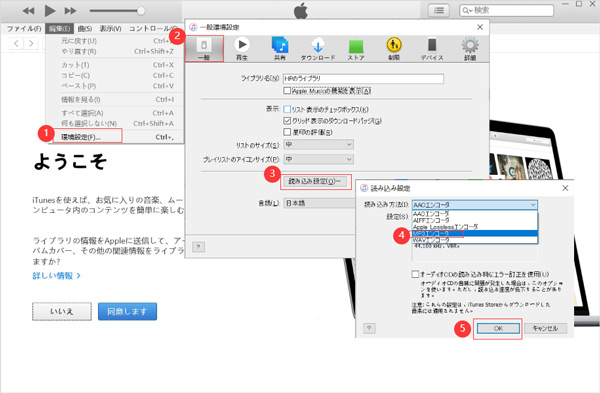Image resolution: width=600 pixels, height=393 pixels.
Task: Click iTunes icon in 一般環境設定 title bar
Action: tap(194, 27)
